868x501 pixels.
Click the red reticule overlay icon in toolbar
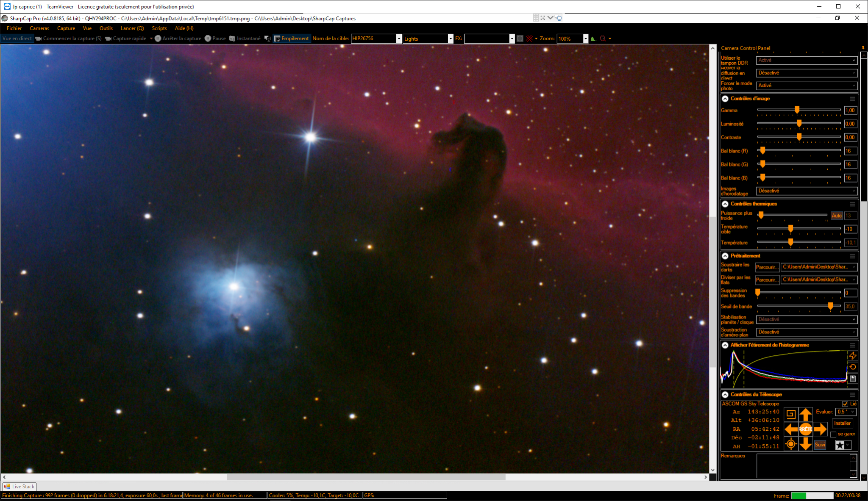[529, 39]
